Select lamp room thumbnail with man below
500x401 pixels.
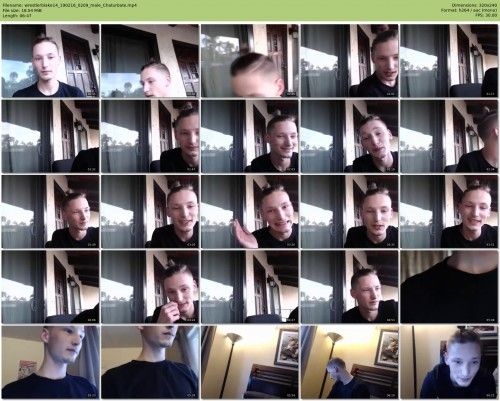pyautogui.click(x=349, y=362)
